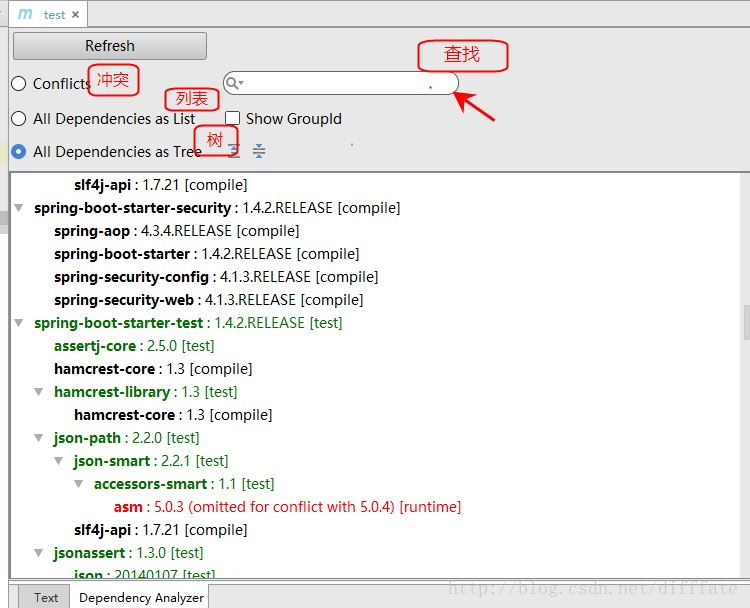Image resolution: width=750 pixels, height=608 pixels.
Task: Collapse the accessors-smart node
Action: click(79, 484)
